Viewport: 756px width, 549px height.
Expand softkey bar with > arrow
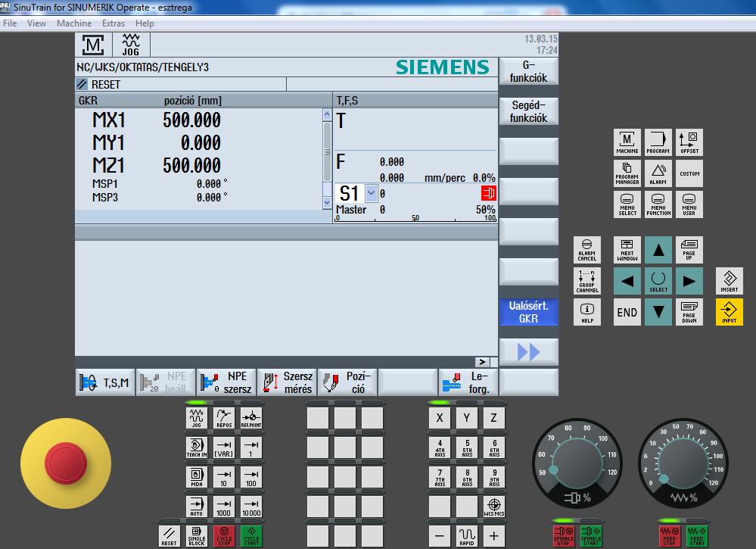(x=482, y=362)
